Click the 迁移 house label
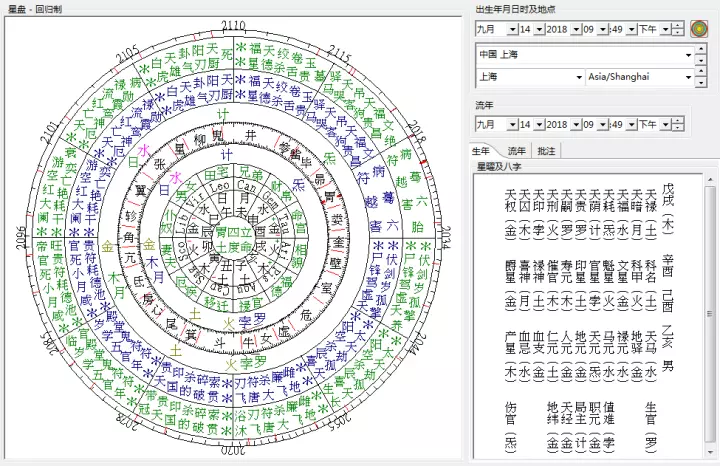 pyautogui.click(x=216, y=302)
